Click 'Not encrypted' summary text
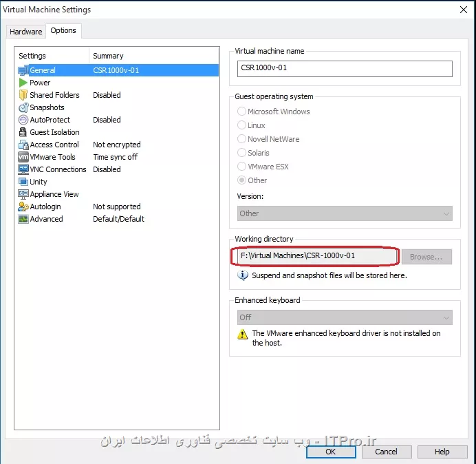 click(117, 145)
